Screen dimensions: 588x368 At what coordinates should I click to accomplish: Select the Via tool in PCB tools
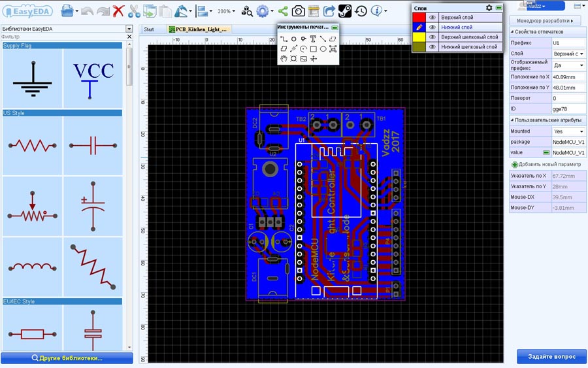coord(303,39)
